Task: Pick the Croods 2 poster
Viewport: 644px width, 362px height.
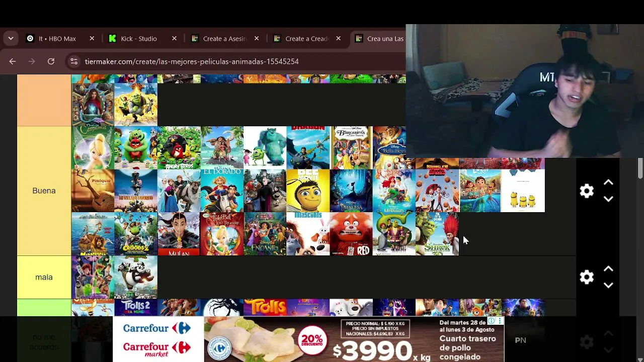Action: (x=136, y=234)
